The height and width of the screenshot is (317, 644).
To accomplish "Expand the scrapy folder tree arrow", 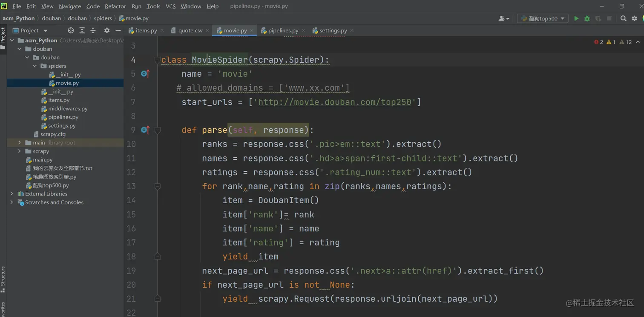I will [20, 151].
